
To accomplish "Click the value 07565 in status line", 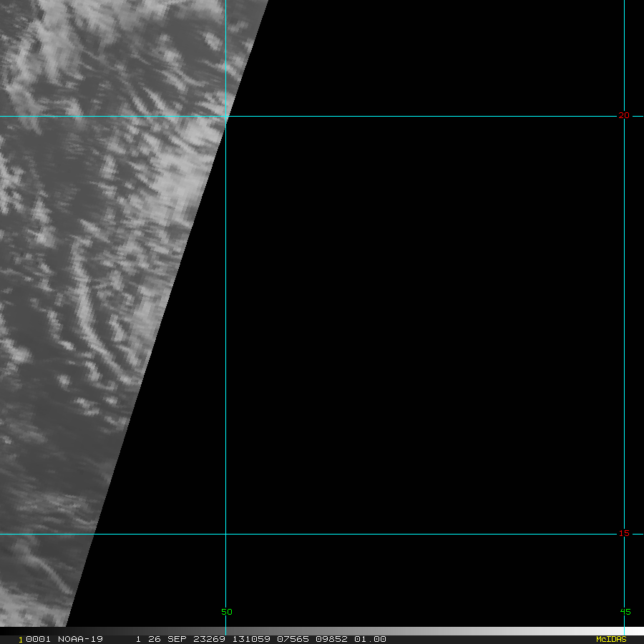I will (x=293, y=639).
